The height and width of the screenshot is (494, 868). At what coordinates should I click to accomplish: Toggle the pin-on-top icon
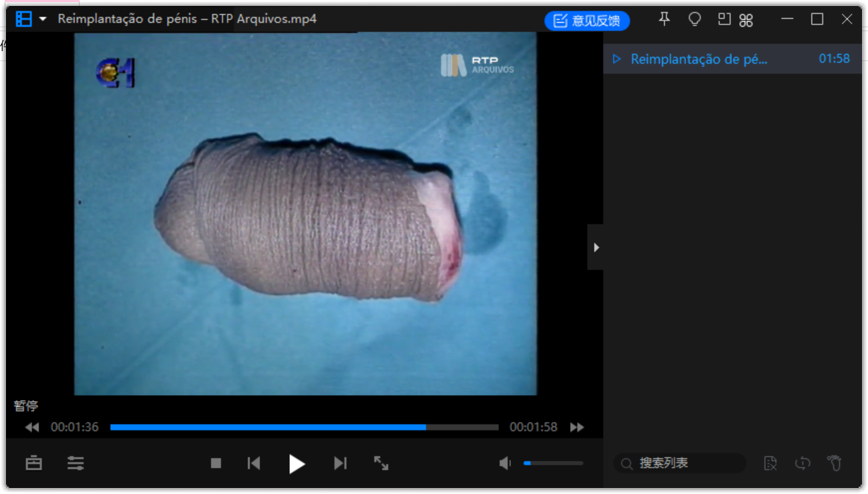point(664,19)
